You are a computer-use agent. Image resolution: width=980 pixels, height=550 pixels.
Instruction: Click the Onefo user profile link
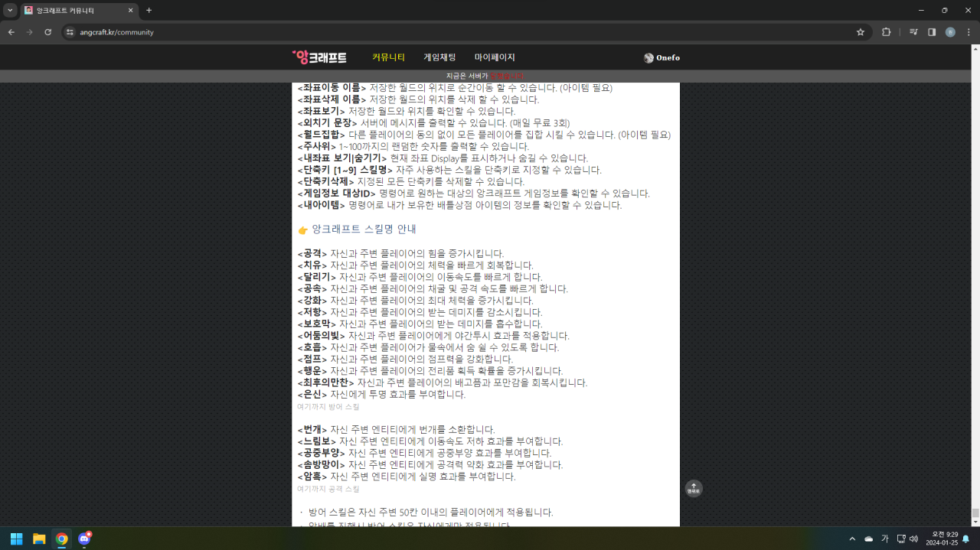[662, 58]
